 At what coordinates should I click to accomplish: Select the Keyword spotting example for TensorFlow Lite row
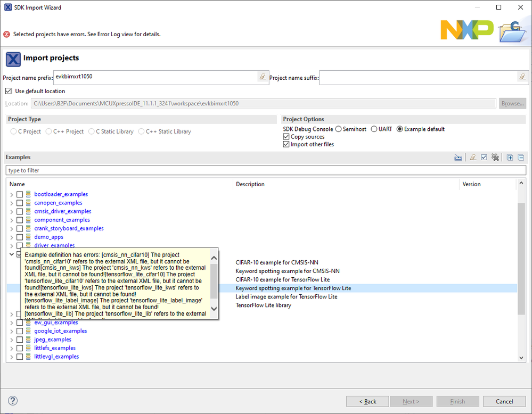(293, 288)
